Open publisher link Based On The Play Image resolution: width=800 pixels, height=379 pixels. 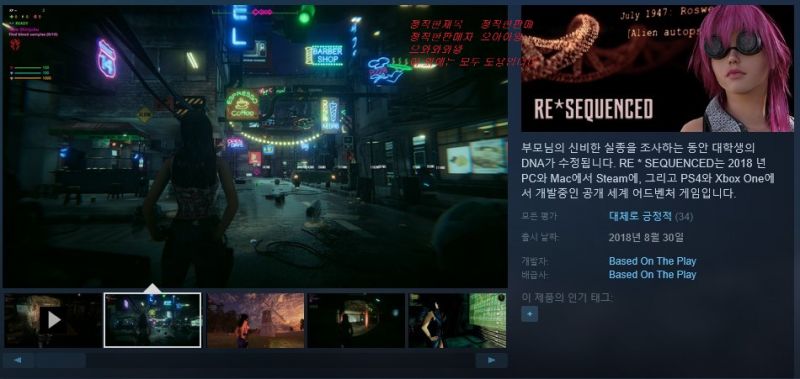click(x=652, y=274)
